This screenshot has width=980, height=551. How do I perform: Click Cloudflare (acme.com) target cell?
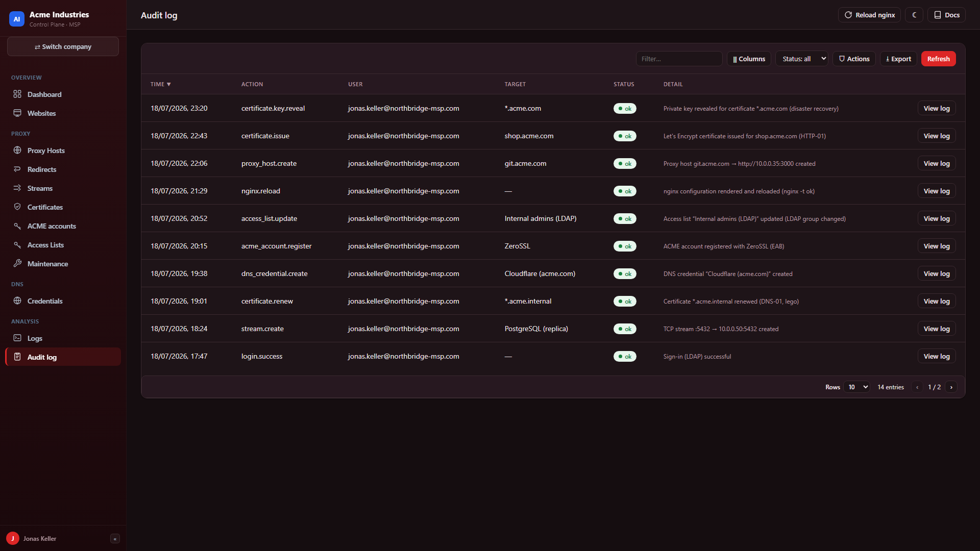point(540,273)
